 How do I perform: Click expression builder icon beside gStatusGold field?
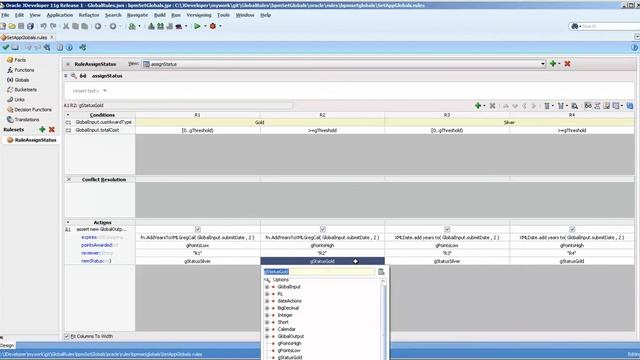[381, 272]
